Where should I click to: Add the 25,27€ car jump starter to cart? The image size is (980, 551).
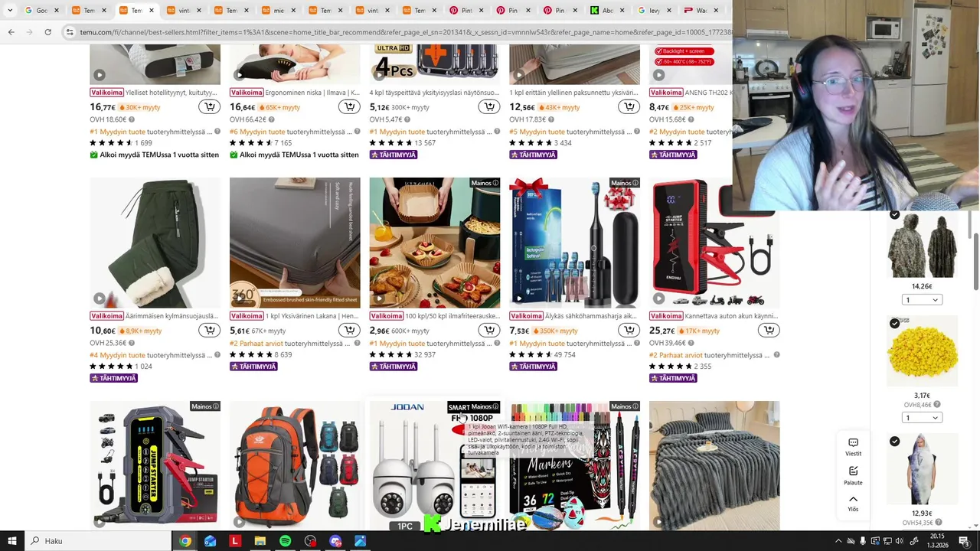[x=768, y=331]
